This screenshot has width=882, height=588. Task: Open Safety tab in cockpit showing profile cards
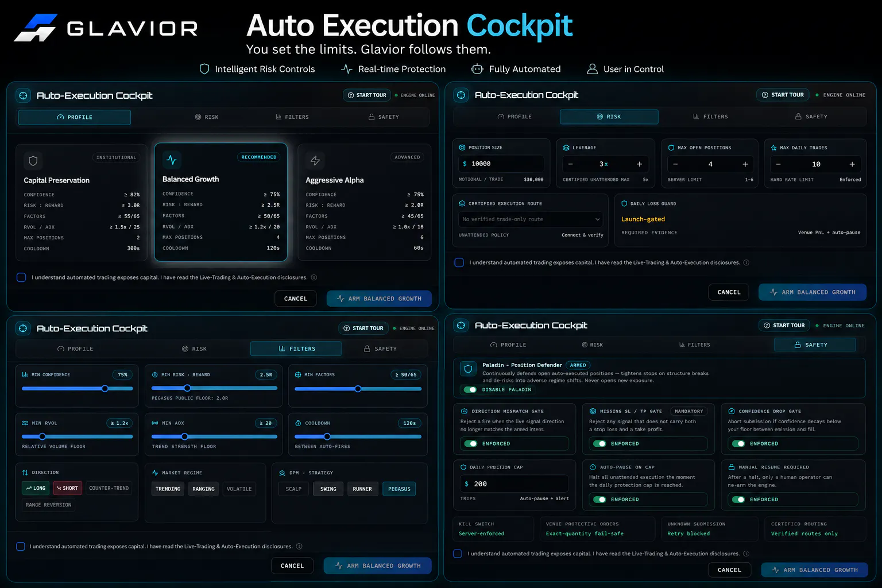tap(384, 117)
